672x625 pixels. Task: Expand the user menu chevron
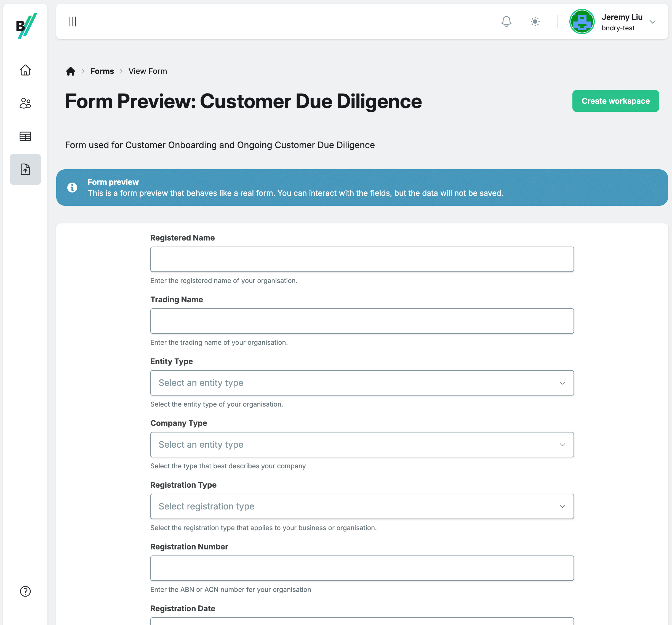652,22
